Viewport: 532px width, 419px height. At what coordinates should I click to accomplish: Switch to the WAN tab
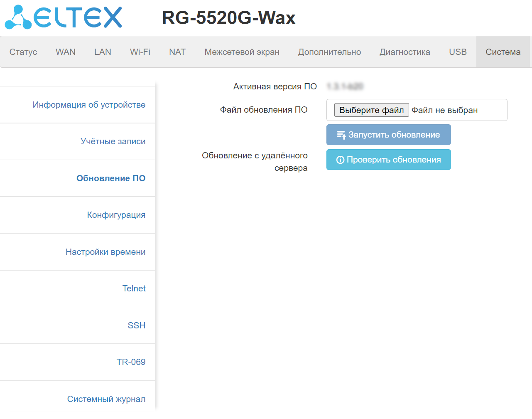pos(66,52)
